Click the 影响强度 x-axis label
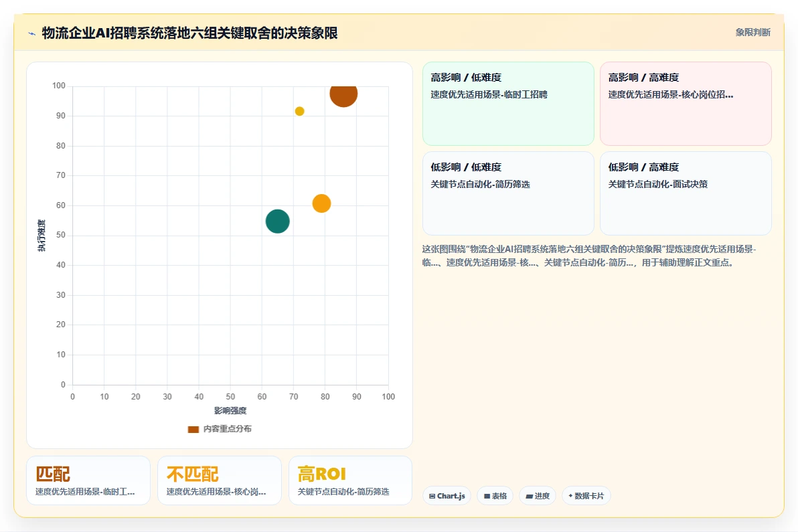798x532 pixels. tap(230, 410)
